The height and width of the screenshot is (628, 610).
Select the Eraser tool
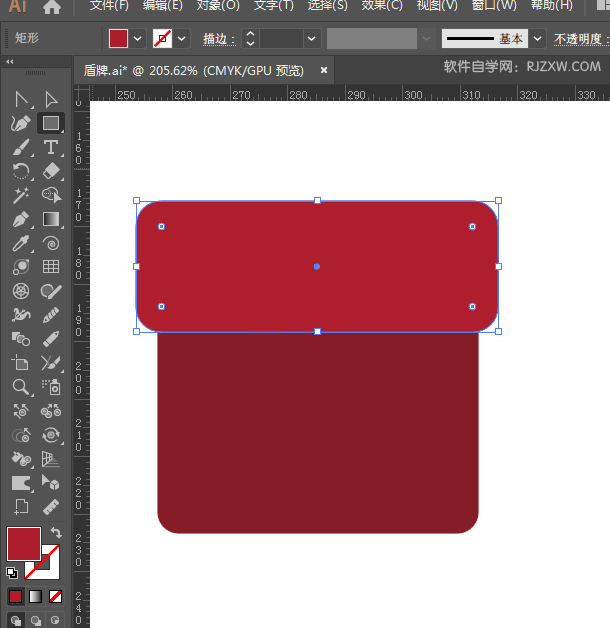[x=51, y=171]
